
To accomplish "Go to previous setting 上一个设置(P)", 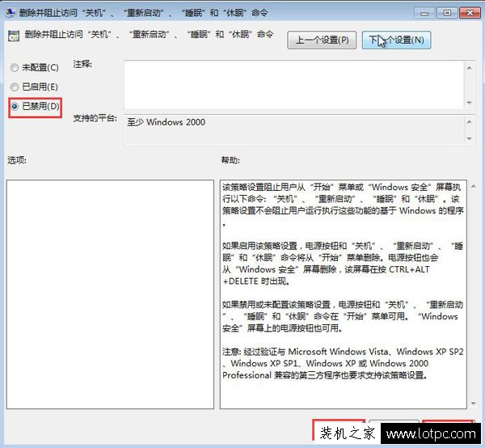I will [322, 40].
